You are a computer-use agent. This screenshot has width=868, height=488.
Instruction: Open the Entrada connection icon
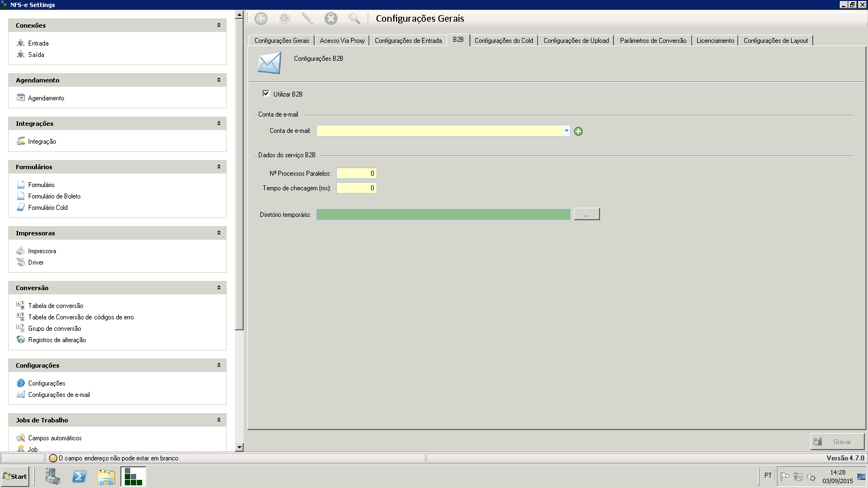[x=21, y=43]
